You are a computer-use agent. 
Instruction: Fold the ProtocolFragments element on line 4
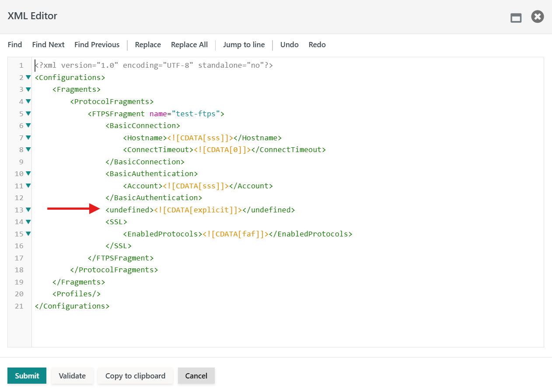[x=28, y=101]
